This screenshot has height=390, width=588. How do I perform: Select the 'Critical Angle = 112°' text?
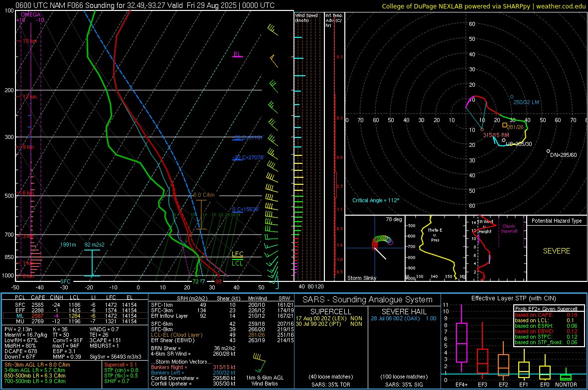(x=376, y=200)
